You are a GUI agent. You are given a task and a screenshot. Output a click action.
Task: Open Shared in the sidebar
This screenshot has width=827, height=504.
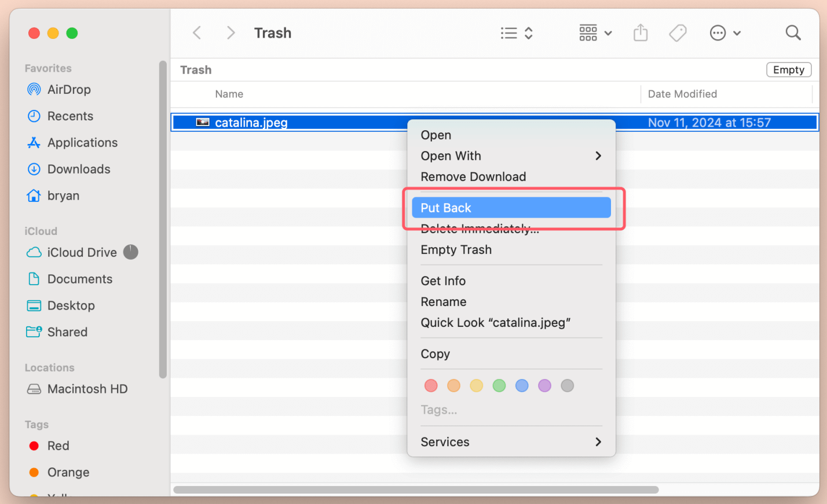pyautogui.click(x=67, y=333)
